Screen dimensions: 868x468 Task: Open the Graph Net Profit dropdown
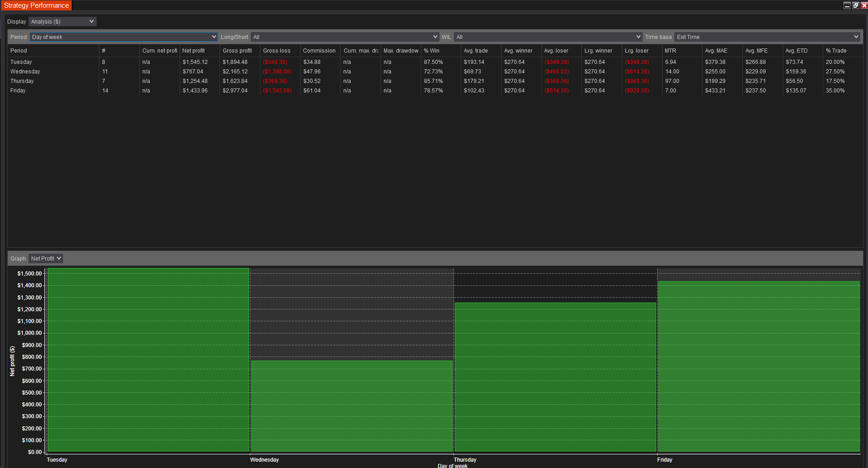(46, 259)
